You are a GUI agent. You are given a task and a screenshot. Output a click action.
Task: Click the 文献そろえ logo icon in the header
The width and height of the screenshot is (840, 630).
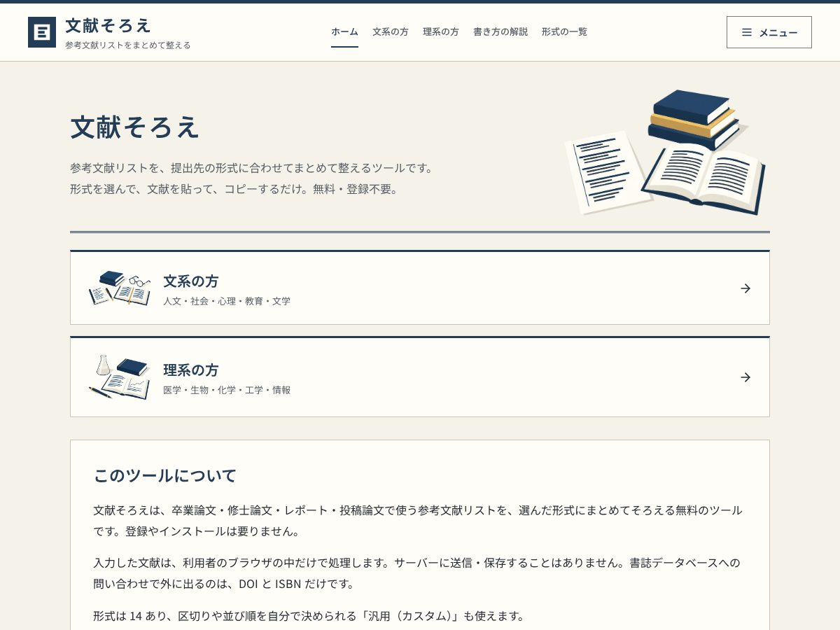(x=42, y=32)
